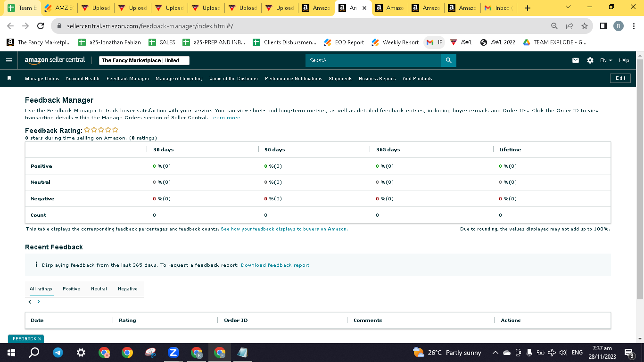
Task: Select the Negative tab
Action: click(128, 289)
